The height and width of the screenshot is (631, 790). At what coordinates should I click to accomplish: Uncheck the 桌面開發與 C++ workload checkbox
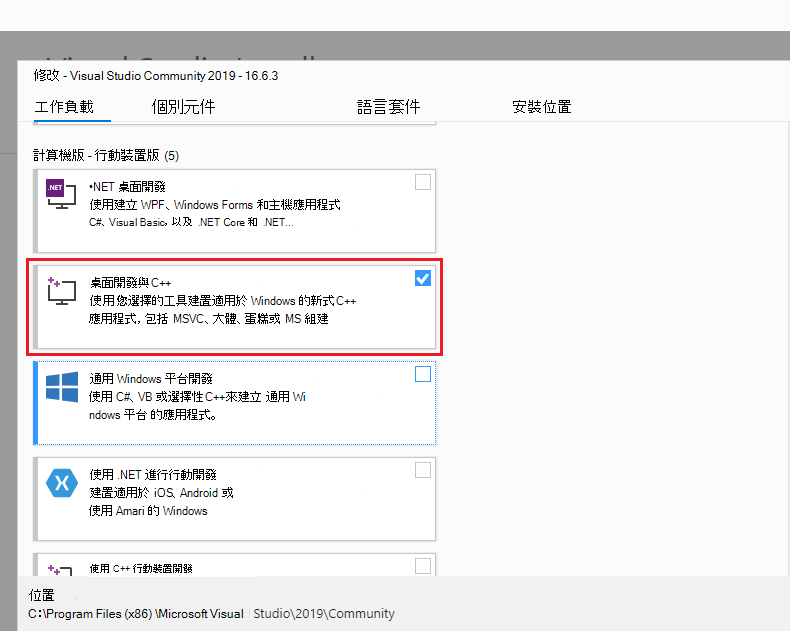click(x=423, y=278)
